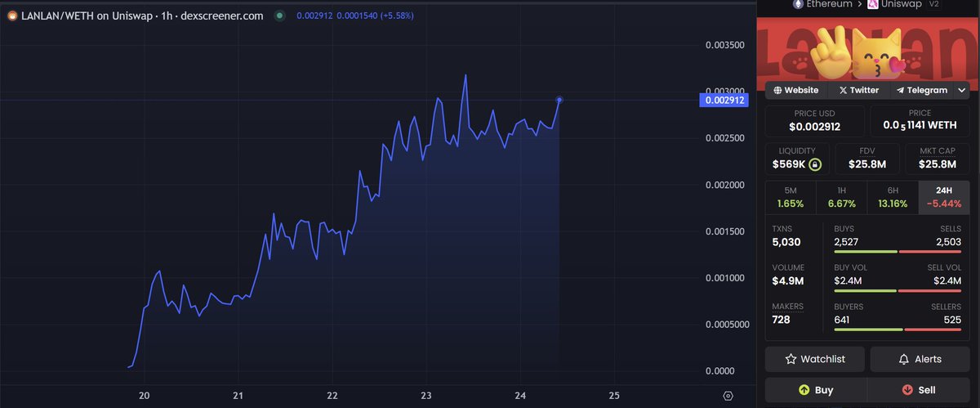This screenshot has height=408, width=980.
Task: Click the SELL VOL $2.4M figure
Action: click(x=947, y=280)
